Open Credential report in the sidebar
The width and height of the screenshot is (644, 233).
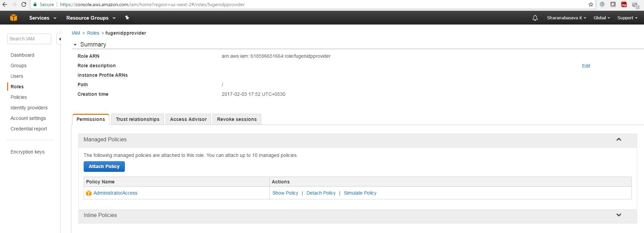click(29, 129)
